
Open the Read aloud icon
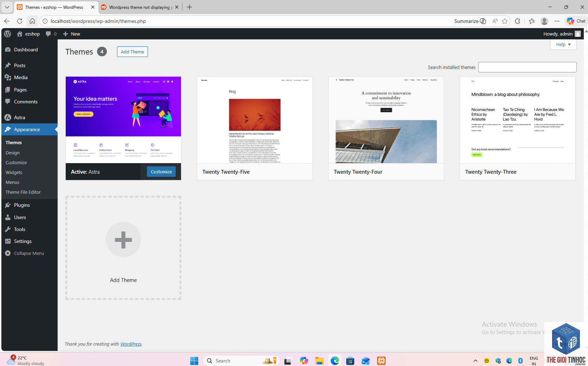[x=495, y=21]
